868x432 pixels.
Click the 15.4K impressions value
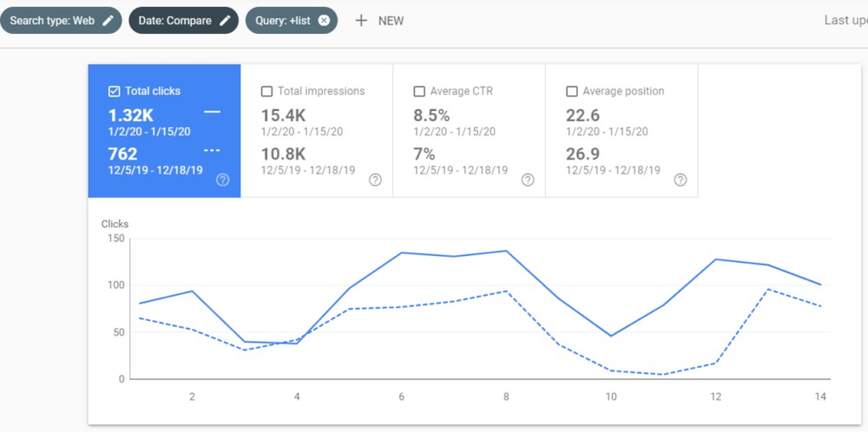pos(283,115)
